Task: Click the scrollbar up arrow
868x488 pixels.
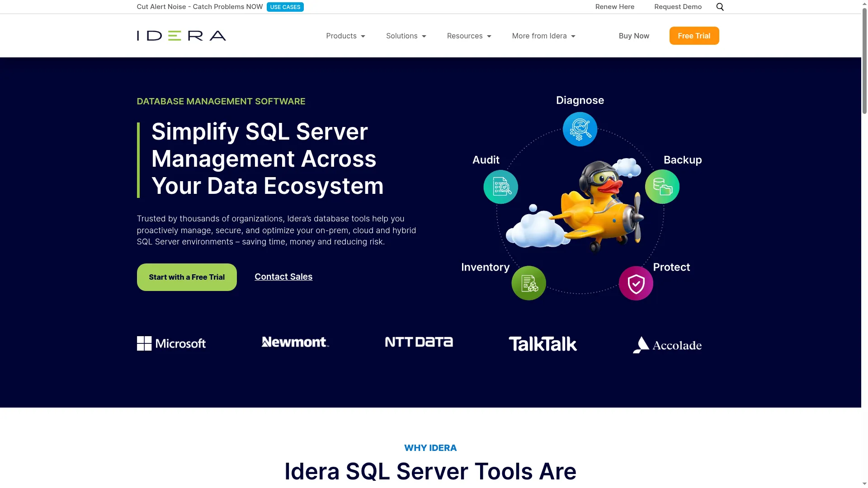Action: (864, 4)
